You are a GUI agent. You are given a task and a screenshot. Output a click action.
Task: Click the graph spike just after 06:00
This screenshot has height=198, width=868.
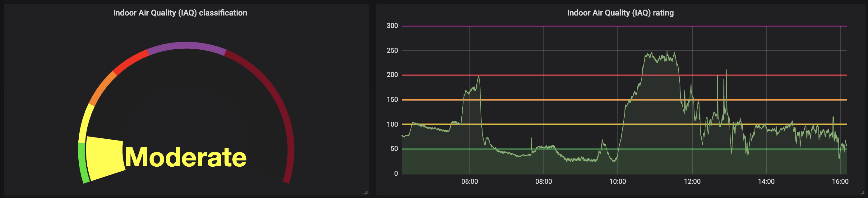pyautogui.click(x=478, y=77)
